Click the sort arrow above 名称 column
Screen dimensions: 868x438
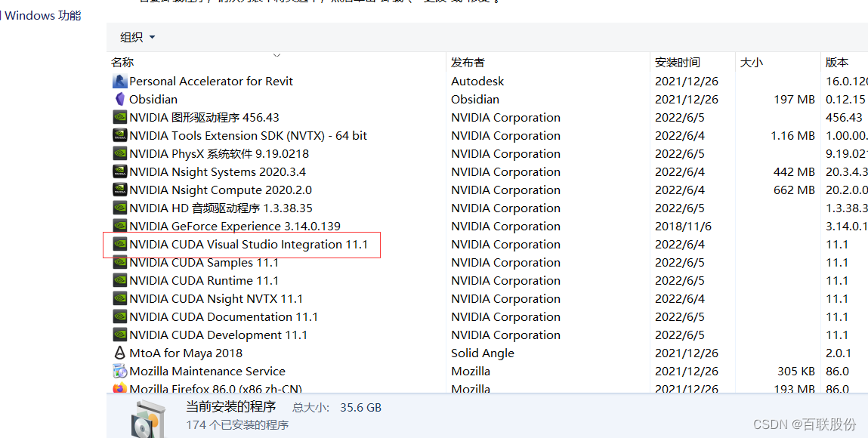pyautogui.click(x=276, y=55)
